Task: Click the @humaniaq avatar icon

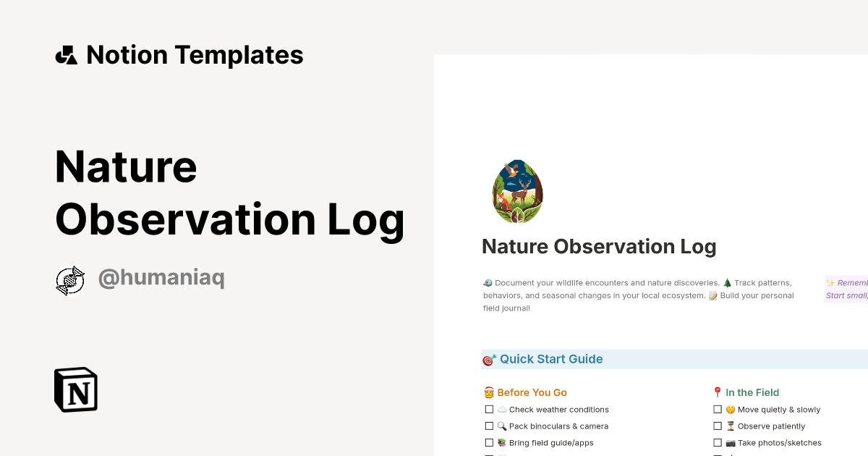Action: 70,279
